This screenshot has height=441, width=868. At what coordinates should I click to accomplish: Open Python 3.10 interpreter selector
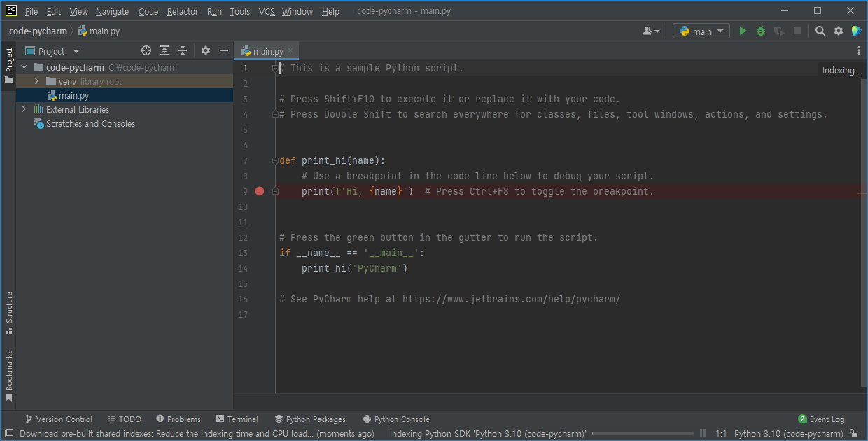(789, 434)
